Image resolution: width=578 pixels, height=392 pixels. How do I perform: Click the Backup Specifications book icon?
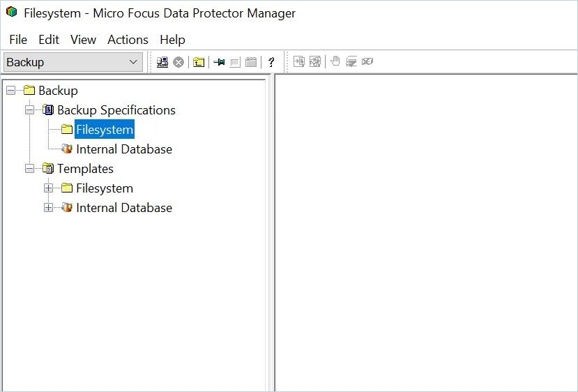click(x=48, y=110)
